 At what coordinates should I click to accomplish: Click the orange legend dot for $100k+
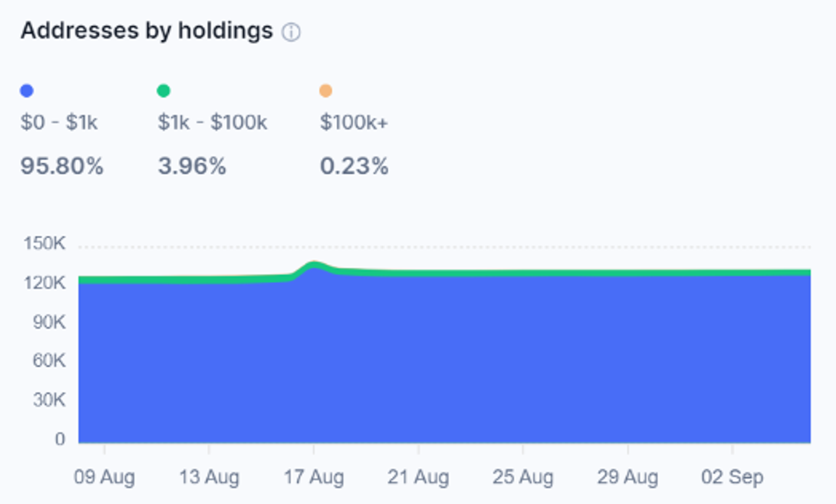325,91
